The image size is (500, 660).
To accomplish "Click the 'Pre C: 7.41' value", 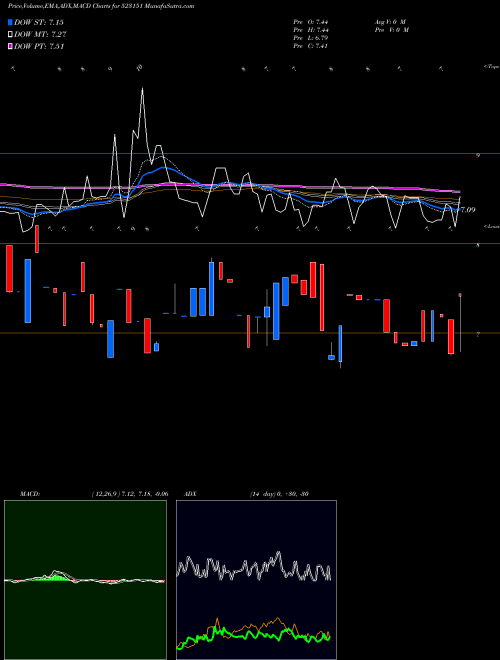I will [x=311, y=46].
